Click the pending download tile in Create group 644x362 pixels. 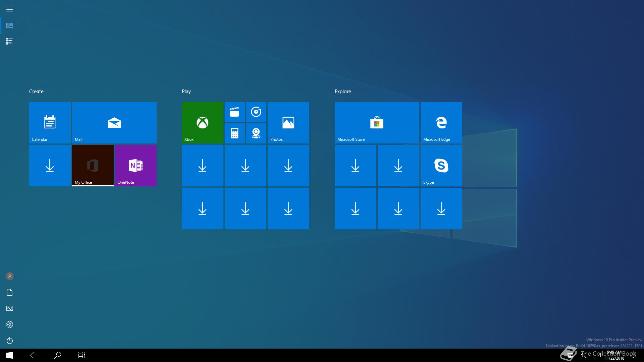(50, 166)
